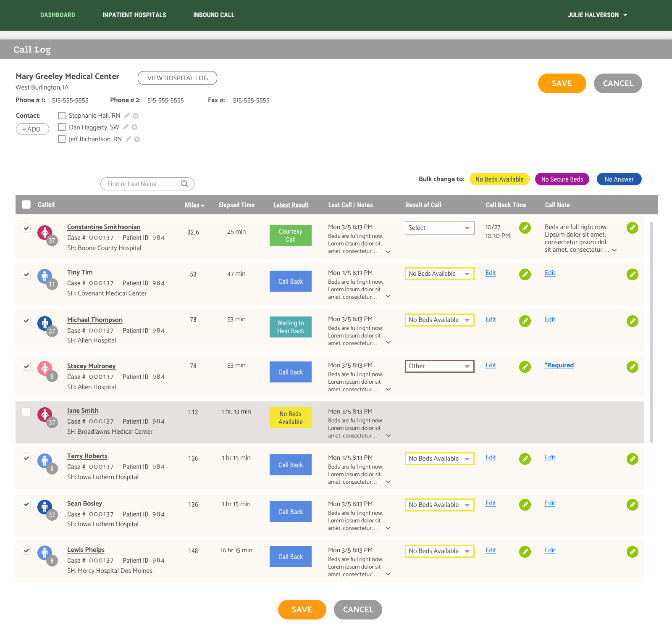
Task: Click Jane Smith's patient avatar icon
Action: (45, 414)
